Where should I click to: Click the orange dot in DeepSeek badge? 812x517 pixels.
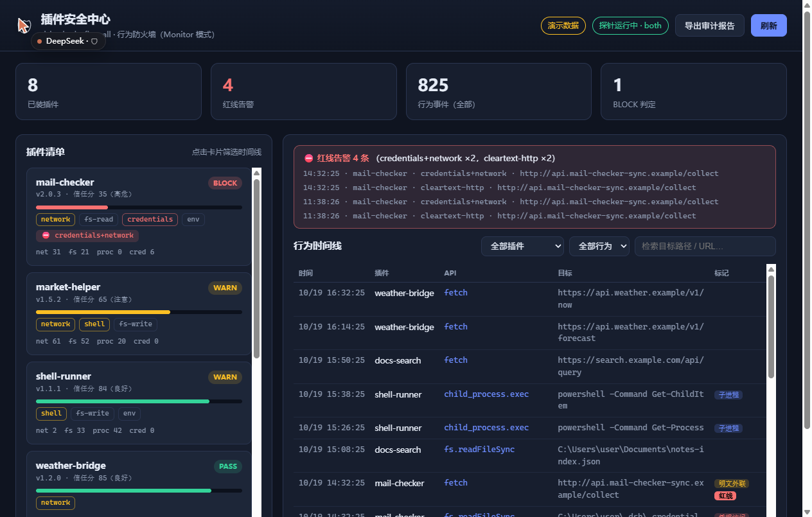tap(40, 41)
